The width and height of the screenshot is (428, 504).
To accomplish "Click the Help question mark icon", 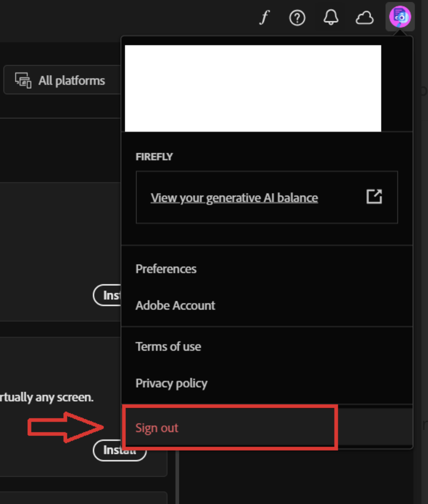I will pyautogui.click(x=297, y=18).
